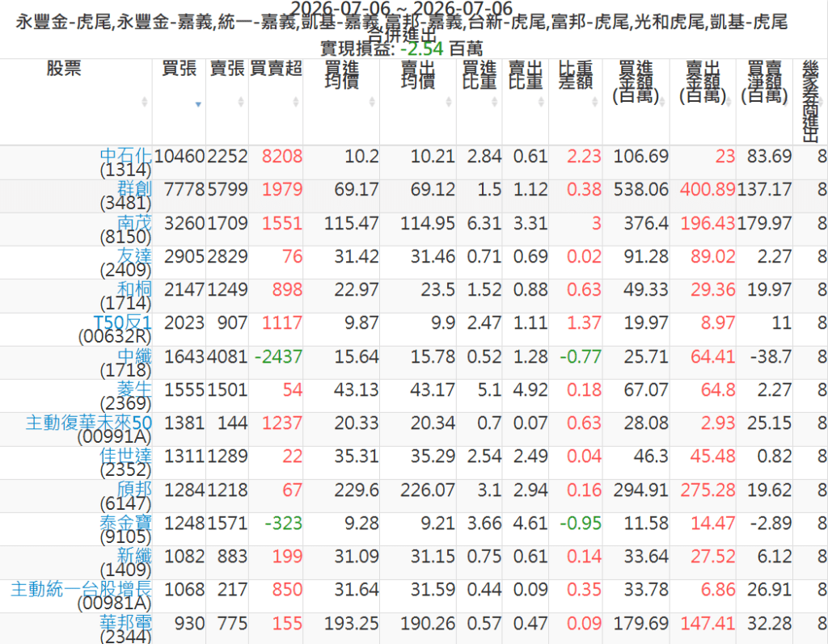Select 泰金寶 買賣超 value -323
The height and width of the screenshot is (644, 828).
click(x=284, y=524)
